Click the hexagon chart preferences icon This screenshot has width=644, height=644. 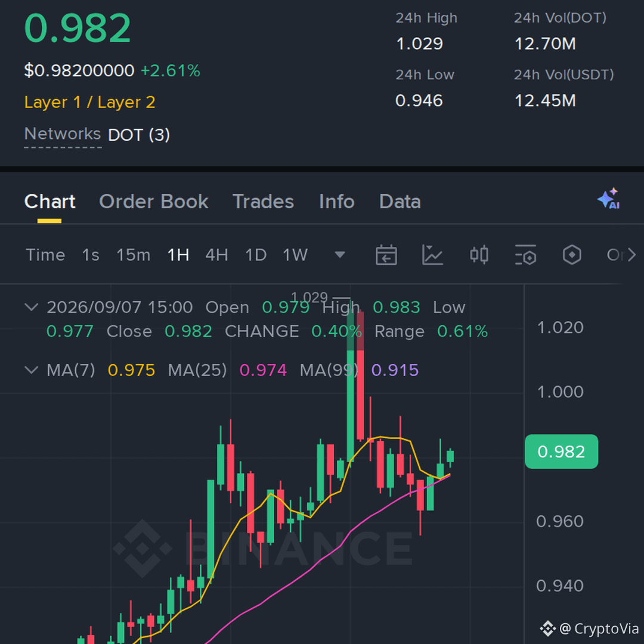point(572,255)
